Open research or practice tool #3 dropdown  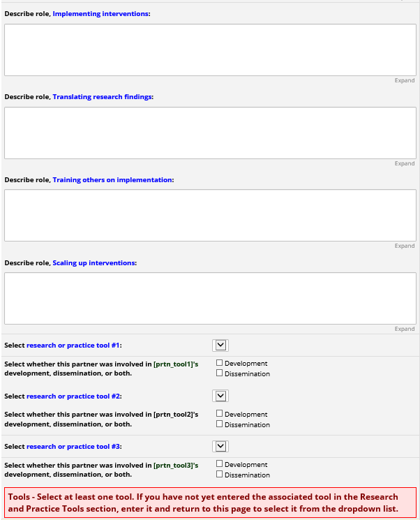(x=220, y=446)
